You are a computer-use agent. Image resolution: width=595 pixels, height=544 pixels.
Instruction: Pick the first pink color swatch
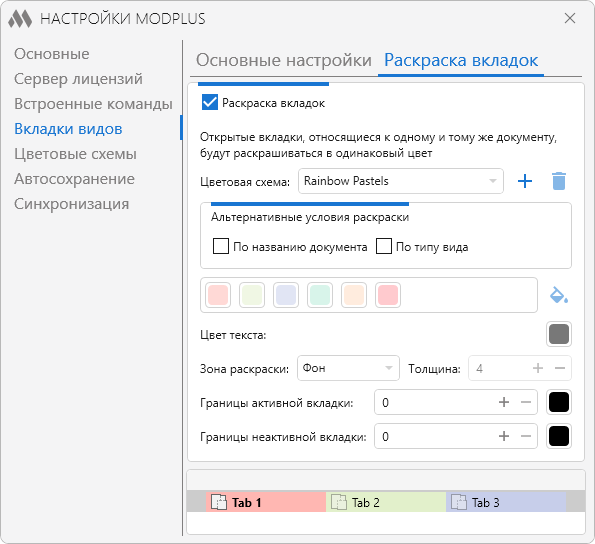pos(218,295)
